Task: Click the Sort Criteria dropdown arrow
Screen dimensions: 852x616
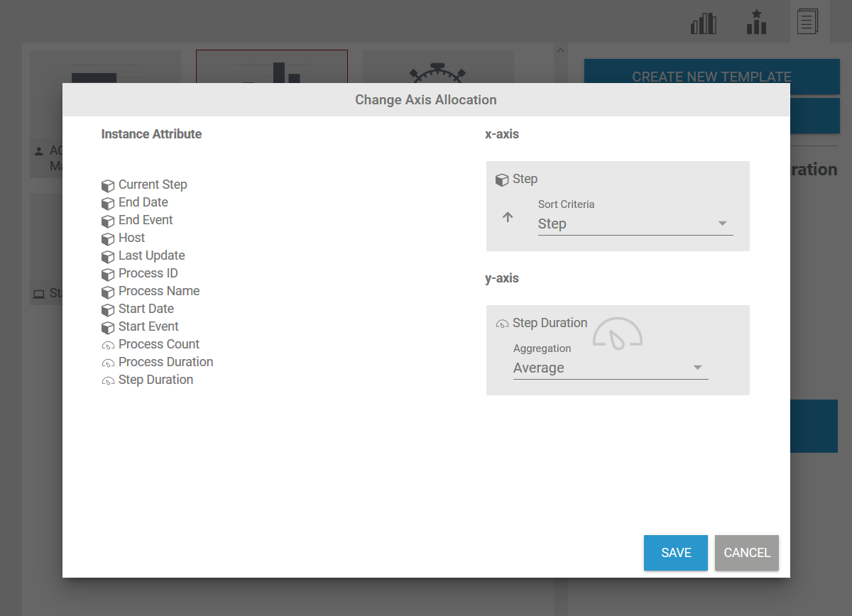Action: coord(723,224)
